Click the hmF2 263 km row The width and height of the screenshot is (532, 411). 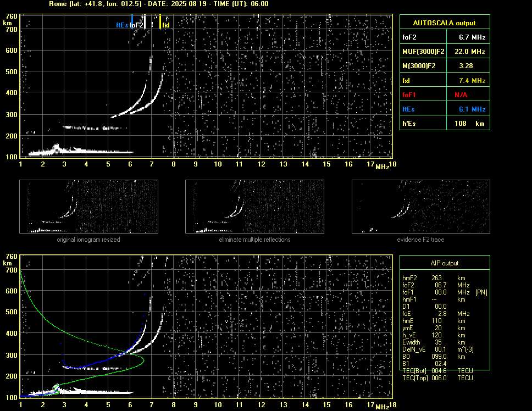[434, 278]
